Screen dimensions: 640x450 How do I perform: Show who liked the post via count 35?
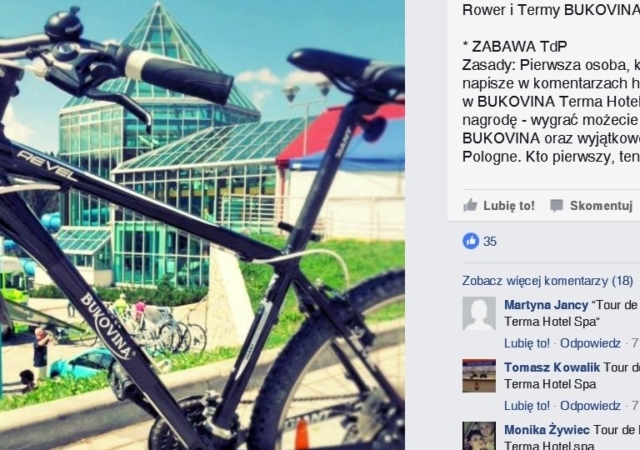click(x=490, y=241)
